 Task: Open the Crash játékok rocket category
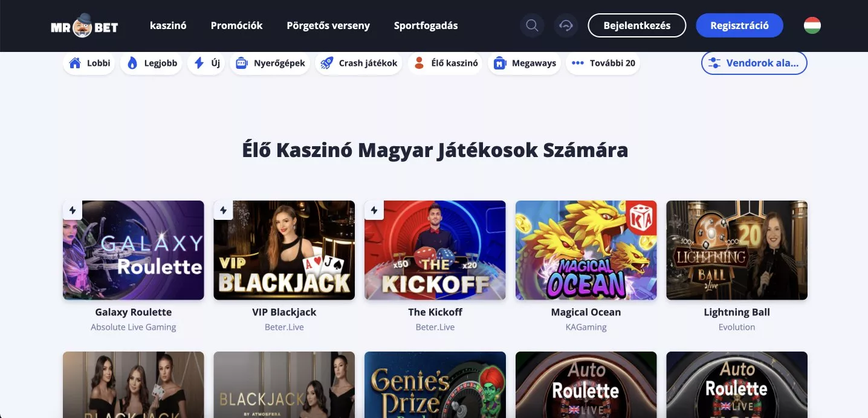[x=358, y=63]
